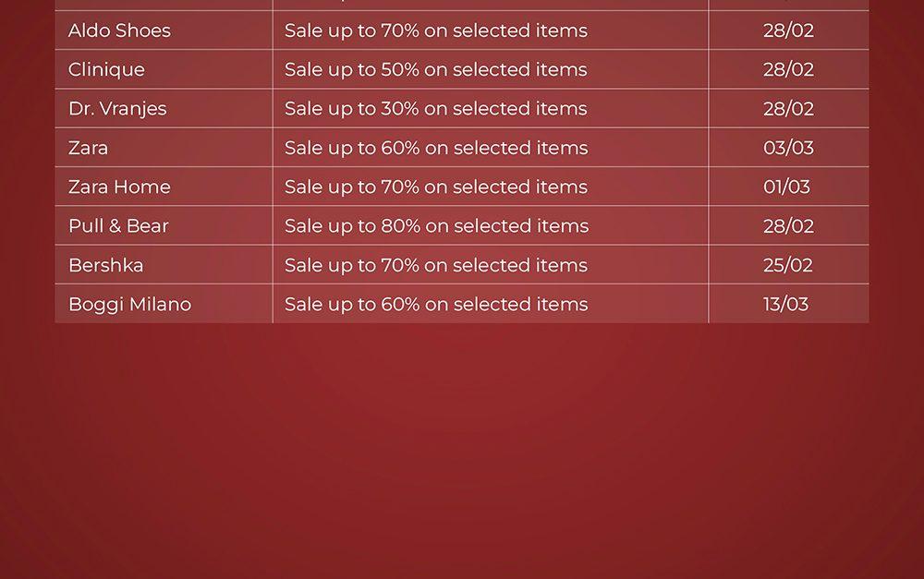Select the 25/02 end date
This screenshot has width=924, height=579.
(x=788, y=265)
